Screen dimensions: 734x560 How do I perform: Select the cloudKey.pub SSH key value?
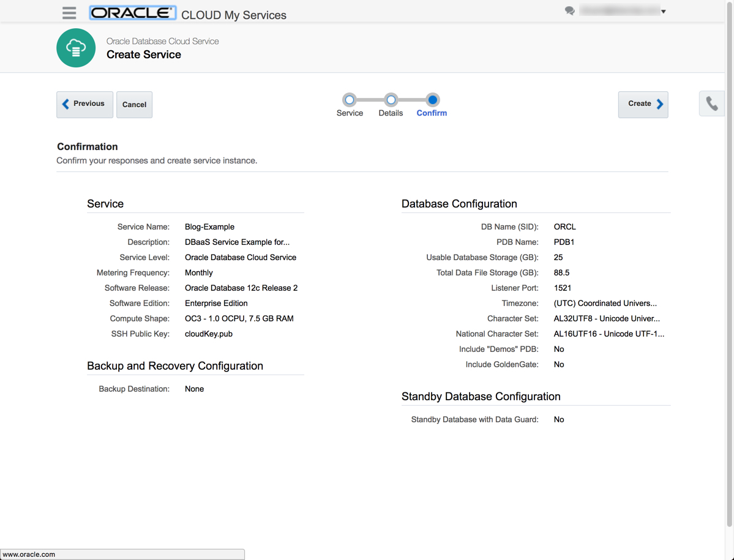[209, 334]
